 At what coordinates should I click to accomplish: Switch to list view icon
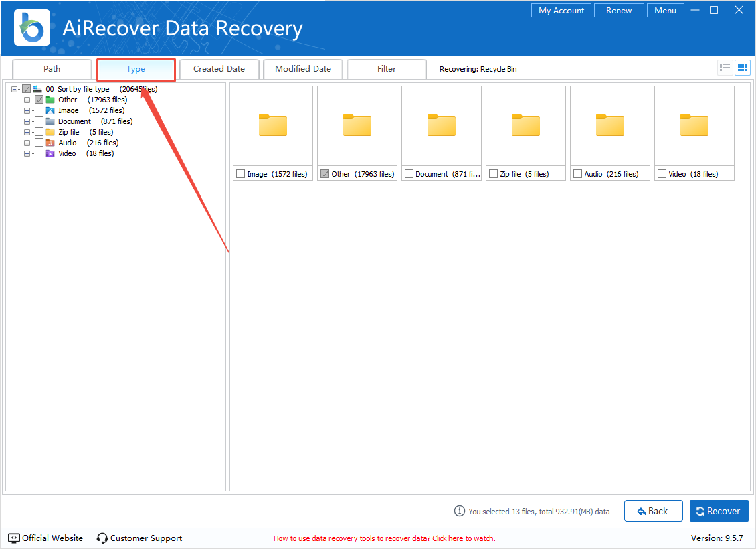click(725, 68)
